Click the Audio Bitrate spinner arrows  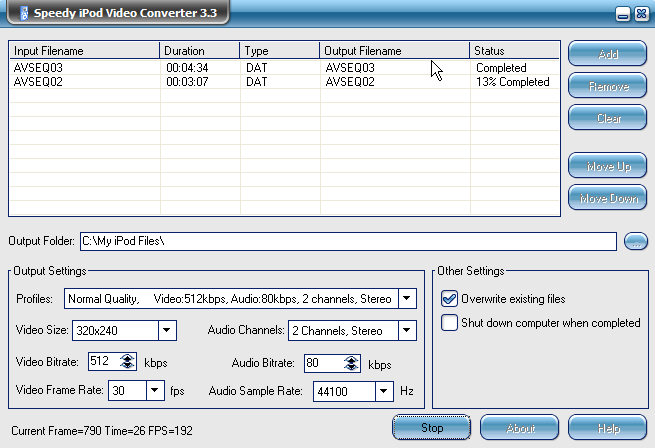pyautogui.click(x=343, y=364)
